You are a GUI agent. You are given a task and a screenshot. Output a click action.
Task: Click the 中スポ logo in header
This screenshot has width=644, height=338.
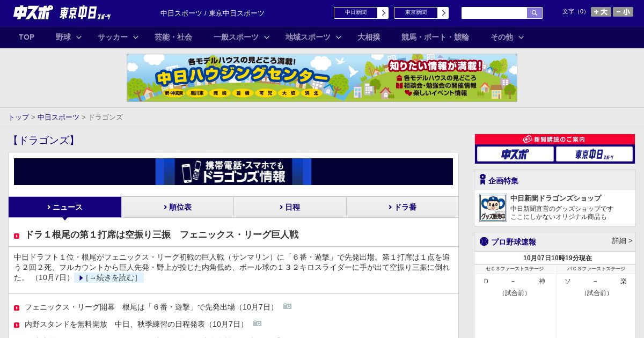tap(33, 12)
